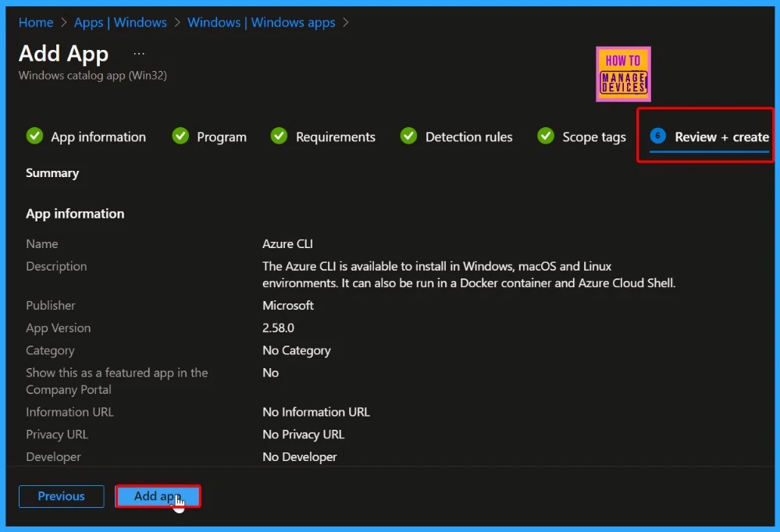The height and width of the screenshot is (532, 780).
Task: Click the green check icon for Requirements
Action: [279, 136]
